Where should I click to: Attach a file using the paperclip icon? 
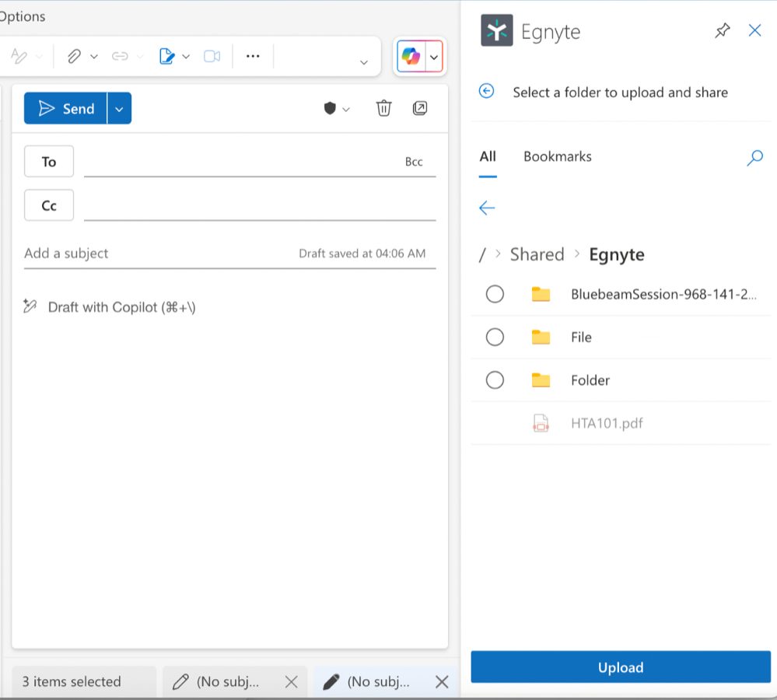point(74,56)
